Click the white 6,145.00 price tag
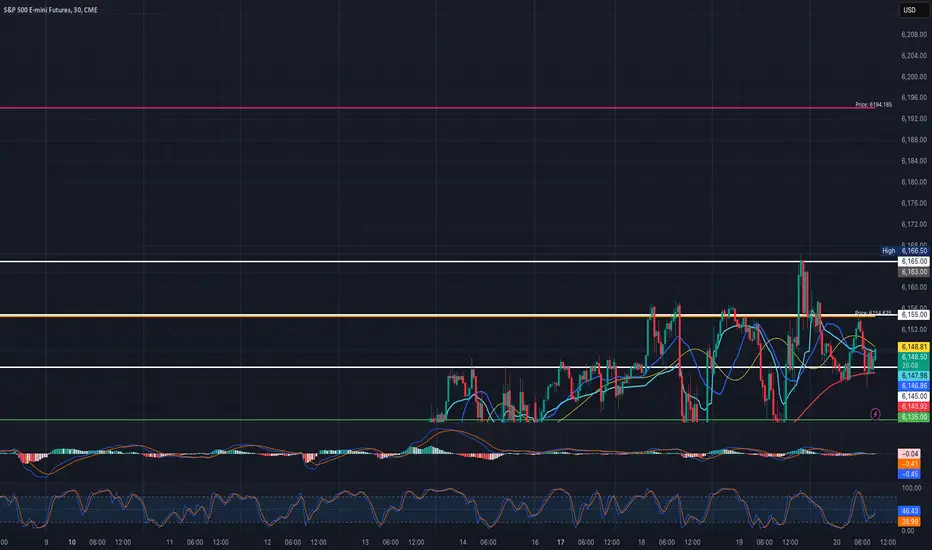 [914, 396]
